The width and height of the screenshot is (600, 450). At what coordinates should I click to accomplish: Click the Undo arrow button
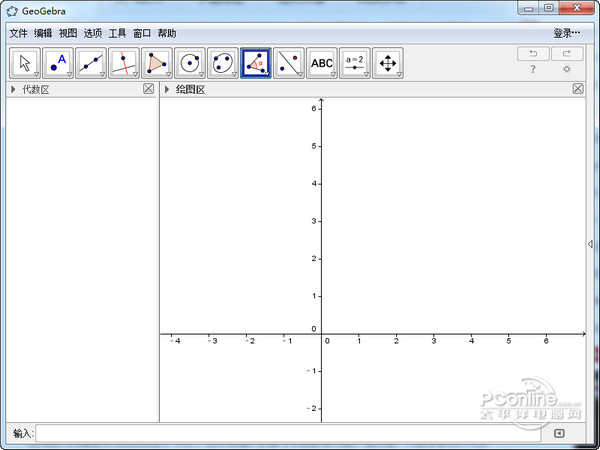533,54
